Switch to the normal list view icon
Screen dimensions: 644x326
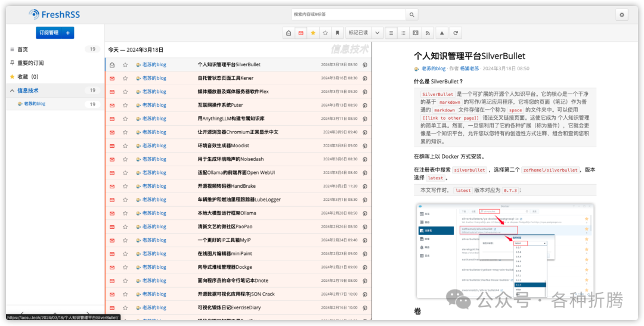click(x=391, y=33)
